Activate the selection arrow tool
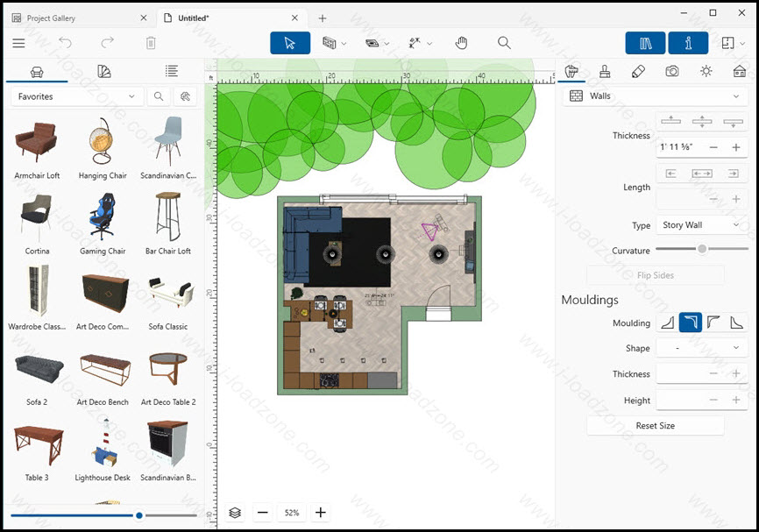This screenshot has width=759, height=532. tap(290, 43)
